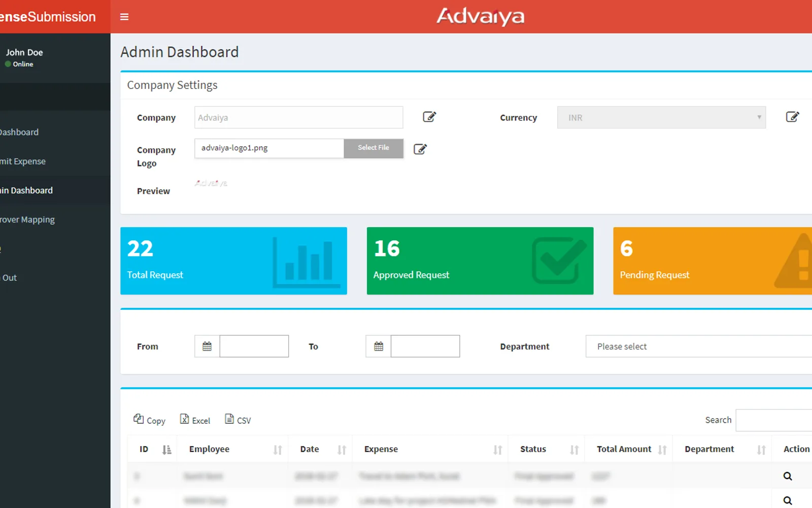Open the Pending Request card
This screenshot has height=508, width=812.
(713, 261)
